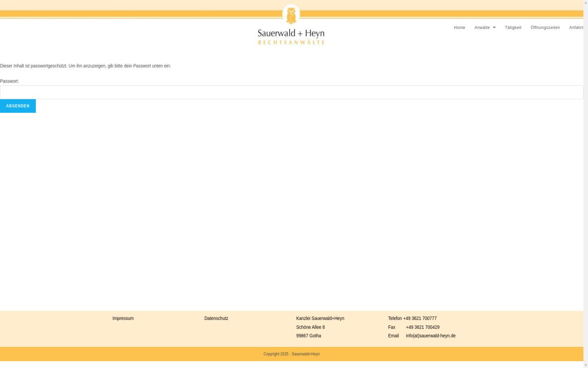Go to the Tätigkeit page

coord(513,27)
